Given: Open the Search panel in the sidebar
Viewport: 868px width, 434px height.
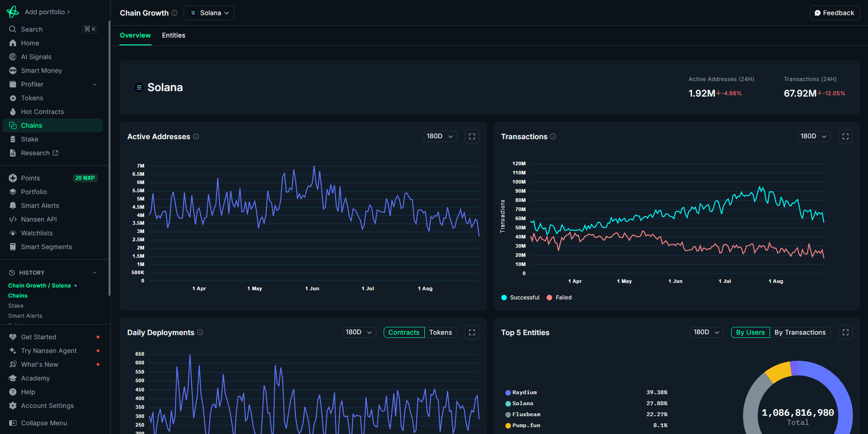Looking at the screenshot, I should point(32,29).
